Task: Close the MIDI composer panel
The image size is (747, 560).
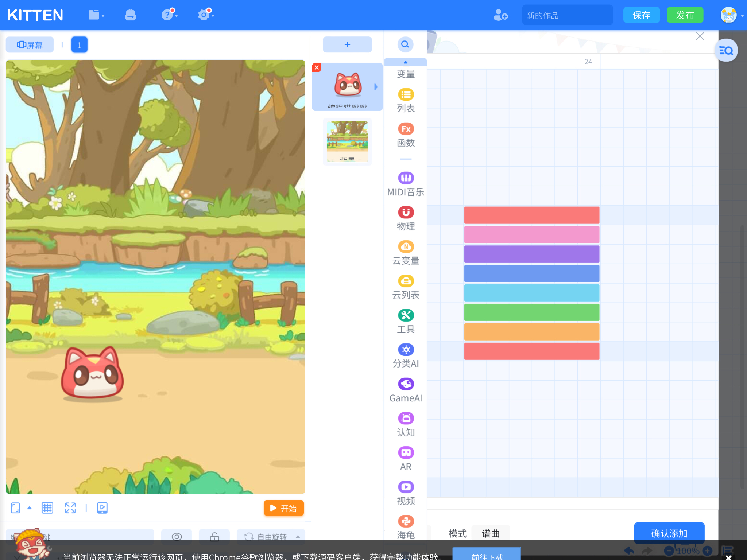Action: [700, 36]
